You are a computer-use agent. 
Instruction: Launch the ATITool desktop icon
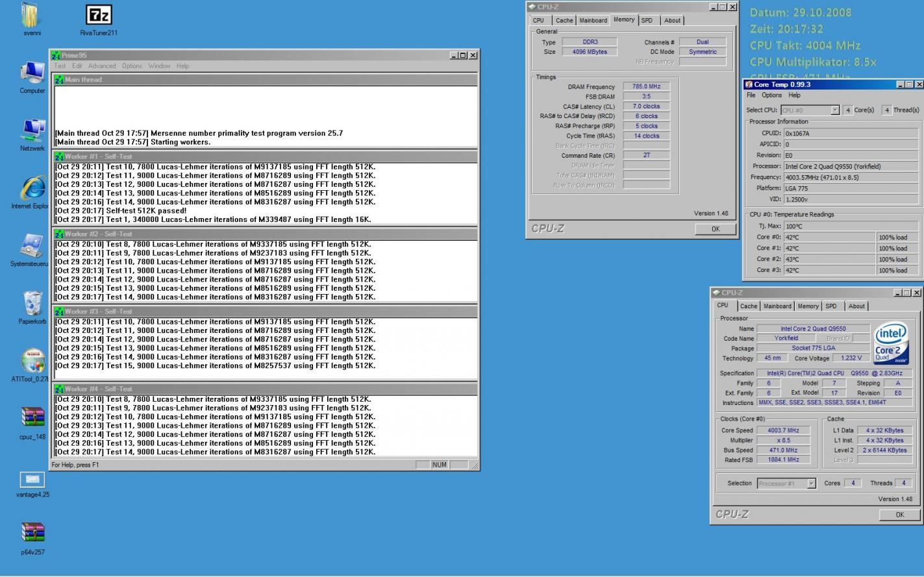point(32,361)
